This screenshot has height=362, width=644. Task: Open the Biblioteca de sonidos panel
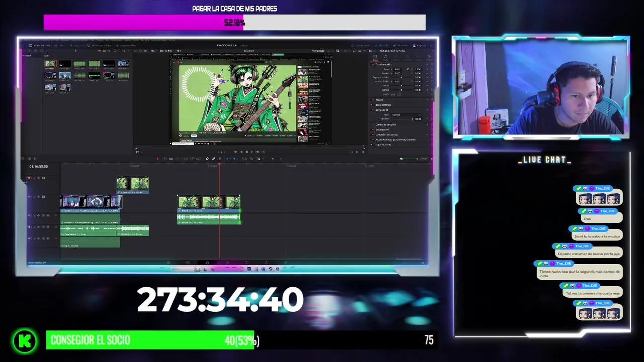(x=99, y=45)
